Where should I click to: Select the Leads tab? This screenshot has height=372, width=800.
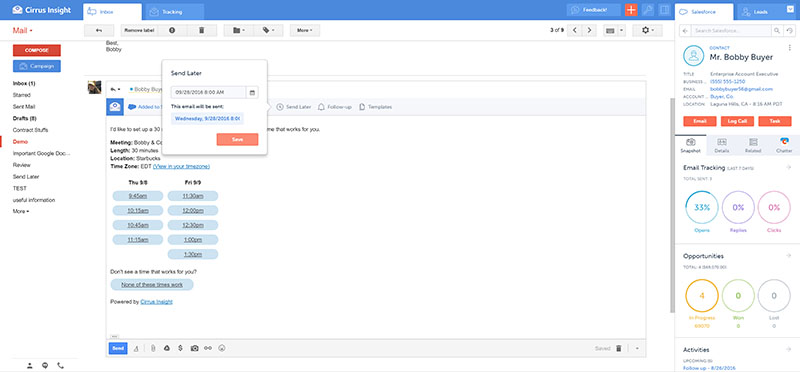pos(760,11)
